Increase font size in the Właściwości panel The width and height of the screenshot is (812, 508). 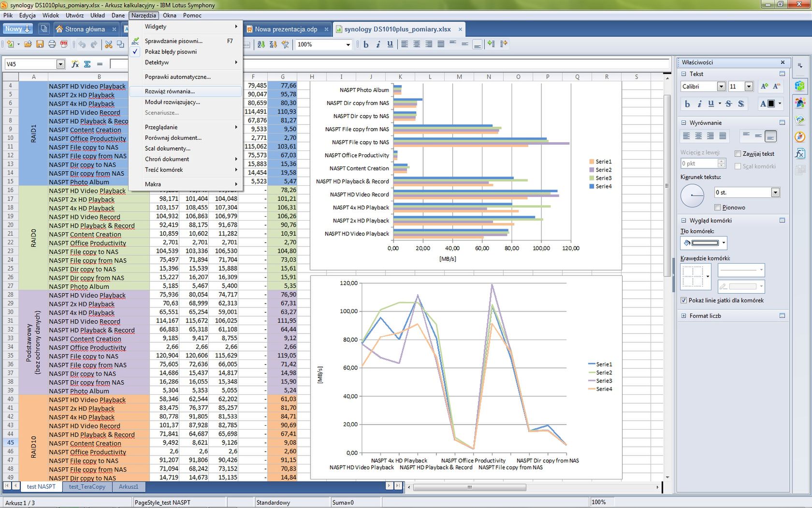(x=765, y=87)
